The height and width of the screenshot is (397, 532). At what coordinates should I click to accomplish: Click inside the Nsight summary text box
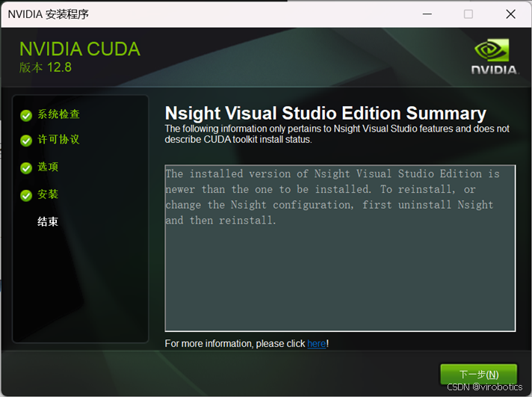coord(340,248)
